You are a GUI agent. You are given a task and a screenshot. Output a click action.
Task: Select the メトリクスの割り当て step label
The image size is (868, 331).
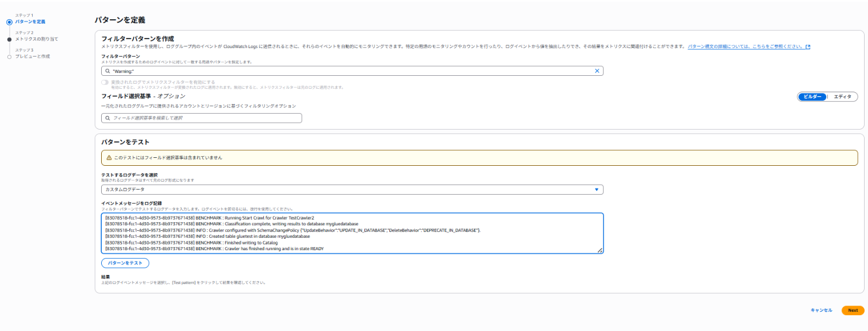pos(36,39)
